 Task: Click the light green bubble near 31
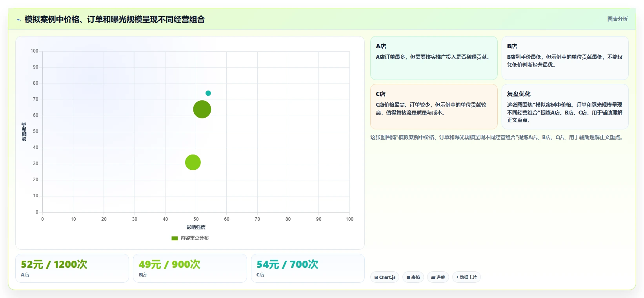[193, 162]
